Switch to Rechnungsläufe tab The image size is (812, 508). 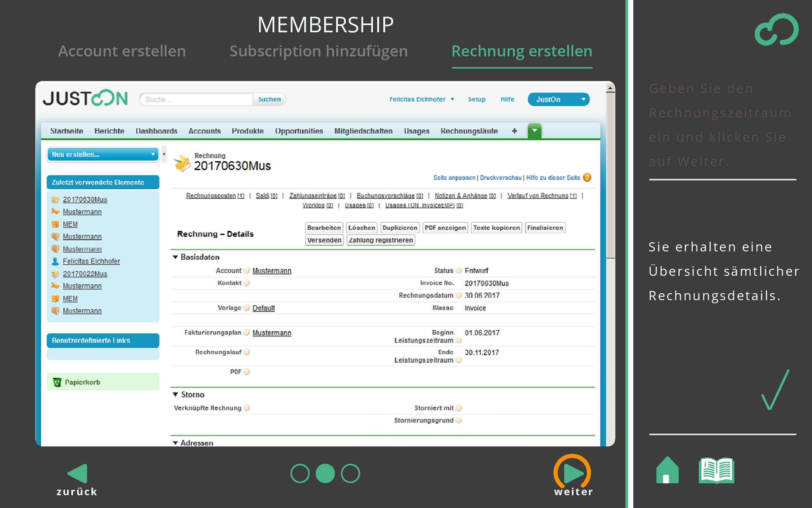(x=469, y=131)
